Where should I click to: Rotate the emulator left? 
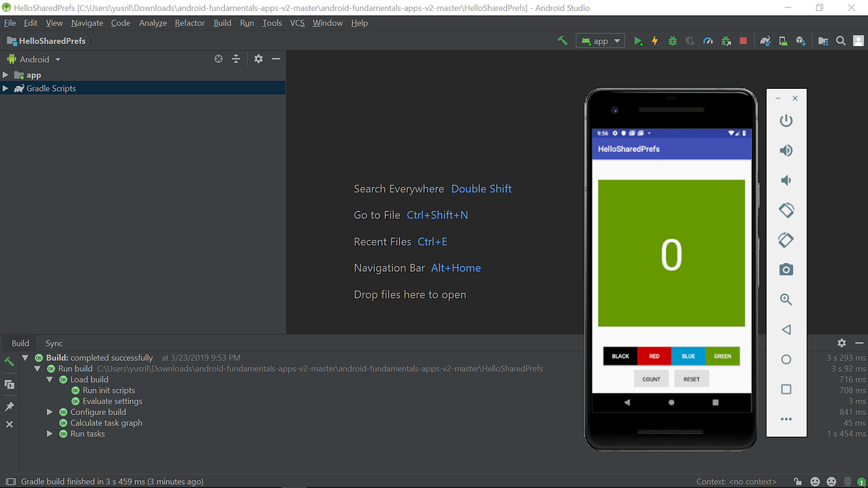pyautogui.click(x=787, y=210)
